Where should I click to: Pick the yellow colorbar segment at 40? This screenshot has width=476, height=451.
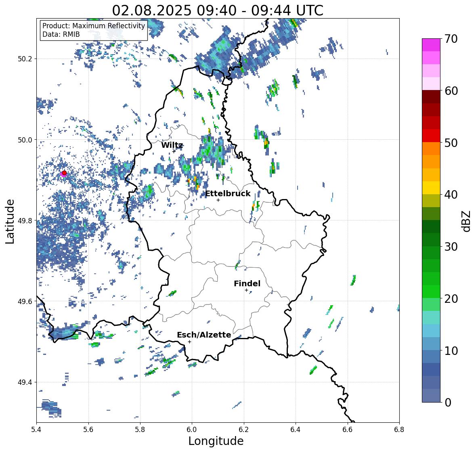tap(431, 188)
